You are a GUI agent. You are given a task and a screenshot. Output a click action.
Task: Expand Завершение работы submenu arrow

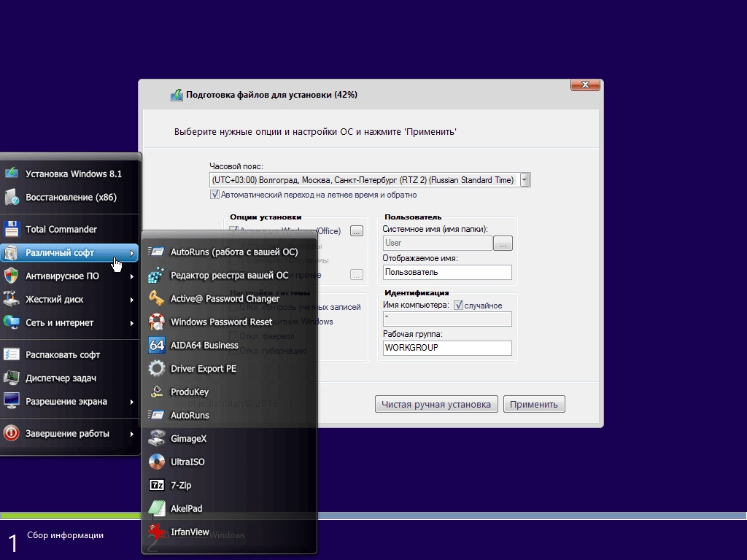coord(132,434)
